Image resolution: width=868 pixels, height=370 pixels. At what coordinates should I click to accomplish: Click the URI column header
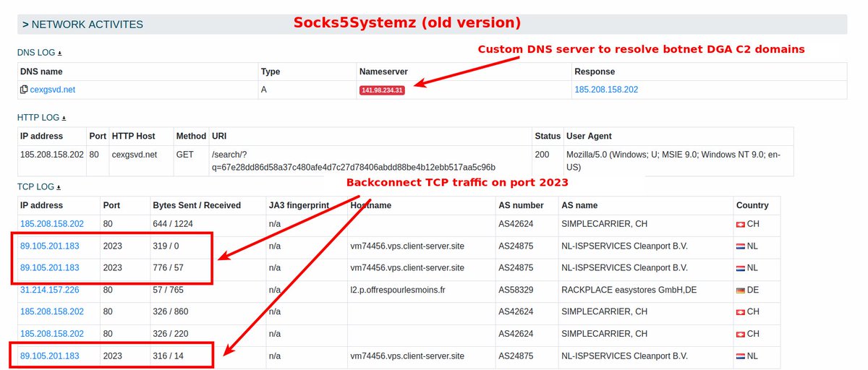(219, 136)
